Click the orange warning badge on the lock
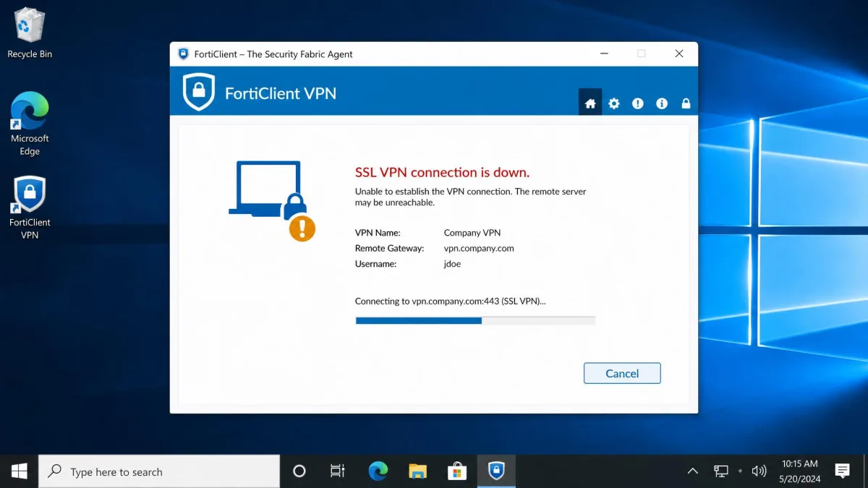The height and width of the screenshot is (488, 868). [x=302, y=228]
